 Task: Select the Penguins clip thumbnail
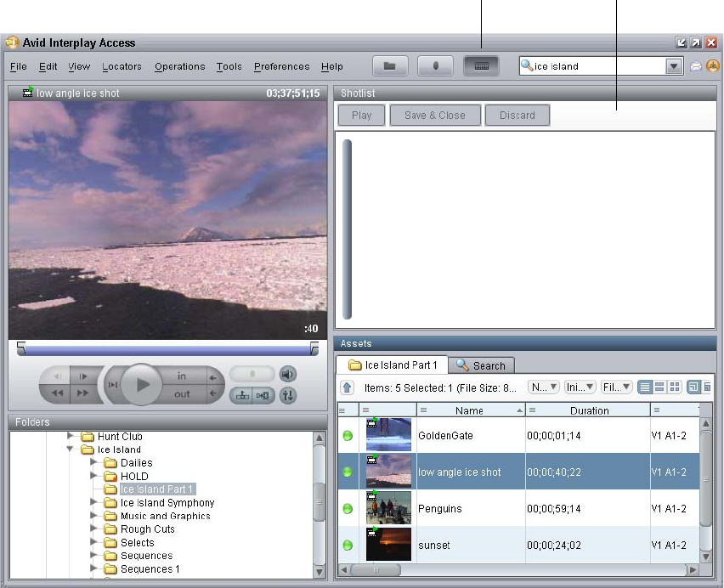click(x=388, y=507)
